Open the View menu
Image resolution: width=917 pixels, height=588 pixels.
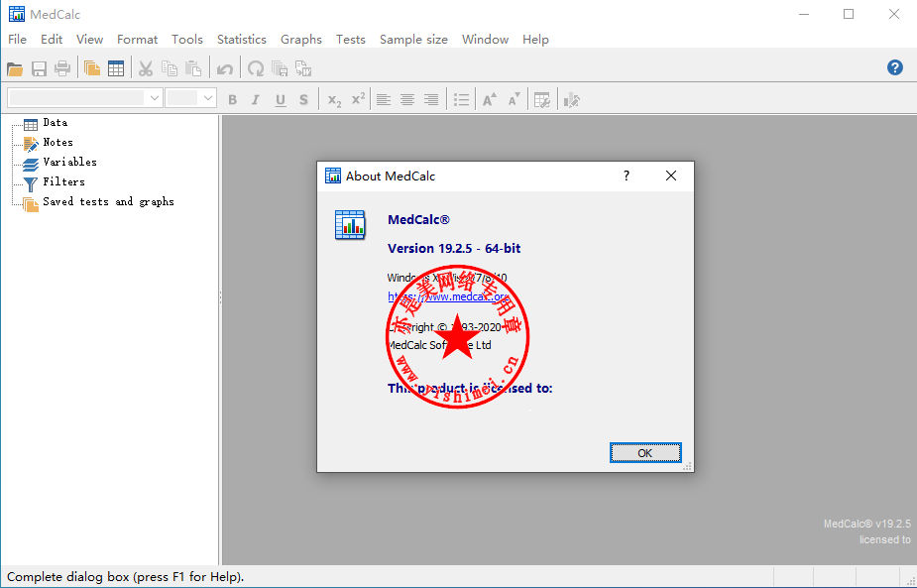[x=89, y=40]
